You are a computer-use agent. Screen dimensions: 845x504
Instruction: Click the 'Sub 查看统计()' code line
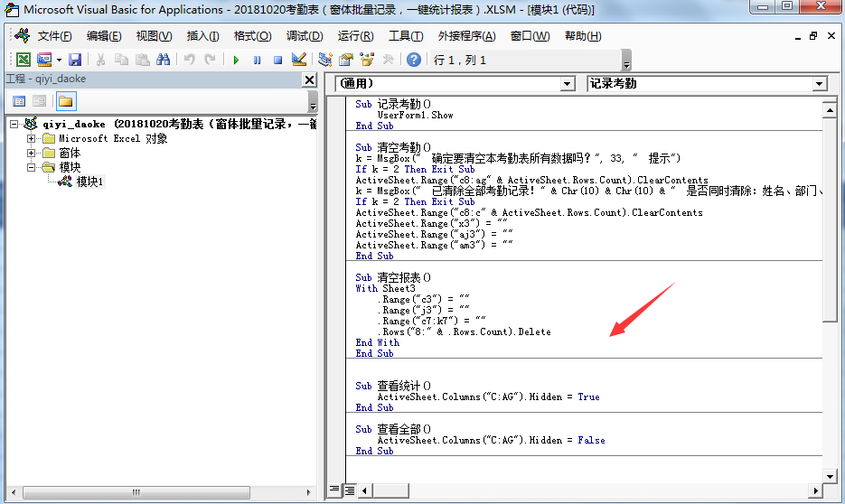click(x=393, y=386)
